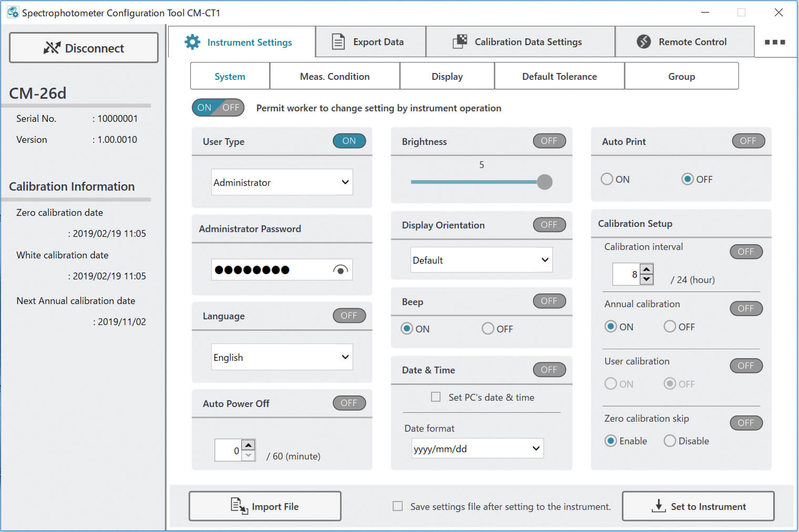The height and width of the screenshot is (532, 799).
Task: Open Calibration Data Settings tab
Action: pos(520,41)
